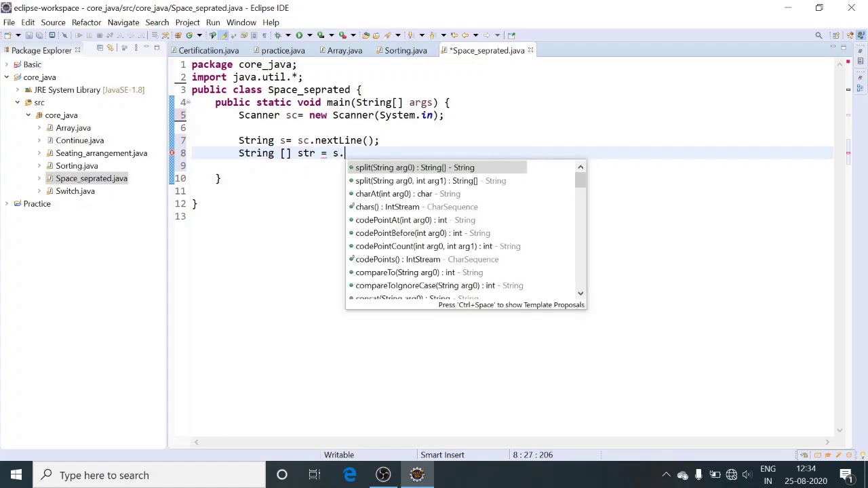Open the Window menu
868x488 pixels.
tap(241, 22)
